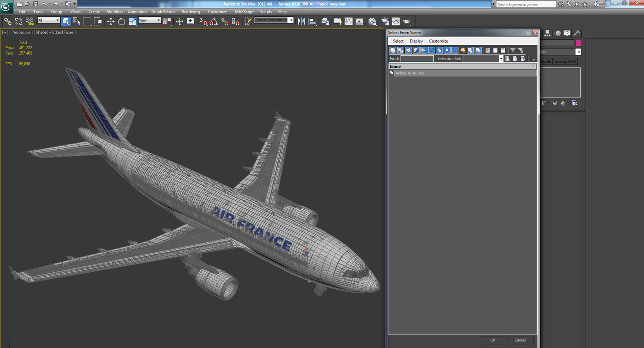Open Modifier List dropdown
The image size is (644, 348).
[x=578, y=52]
